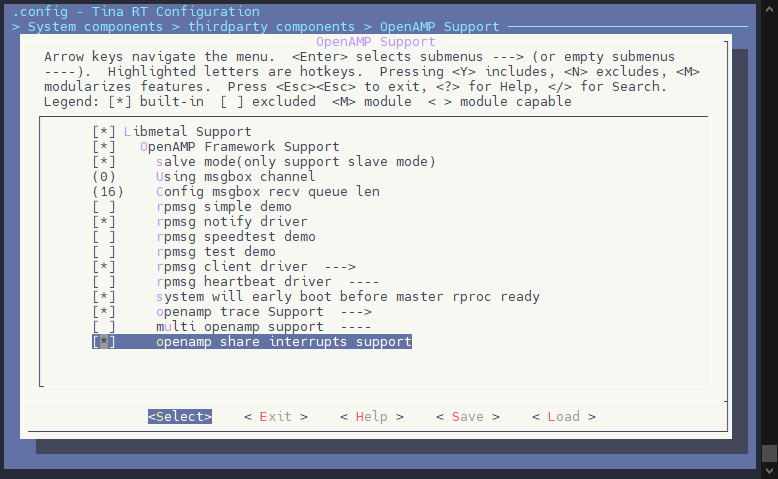
Task: Click the terminal scrollbar thumb
Action: pos(770,453)
